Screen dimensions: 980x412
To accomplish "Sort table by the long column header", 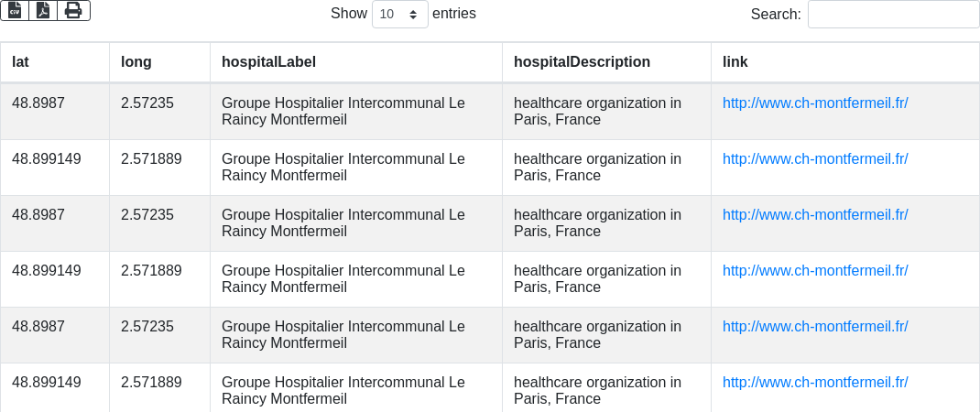I will coord(136,62).
